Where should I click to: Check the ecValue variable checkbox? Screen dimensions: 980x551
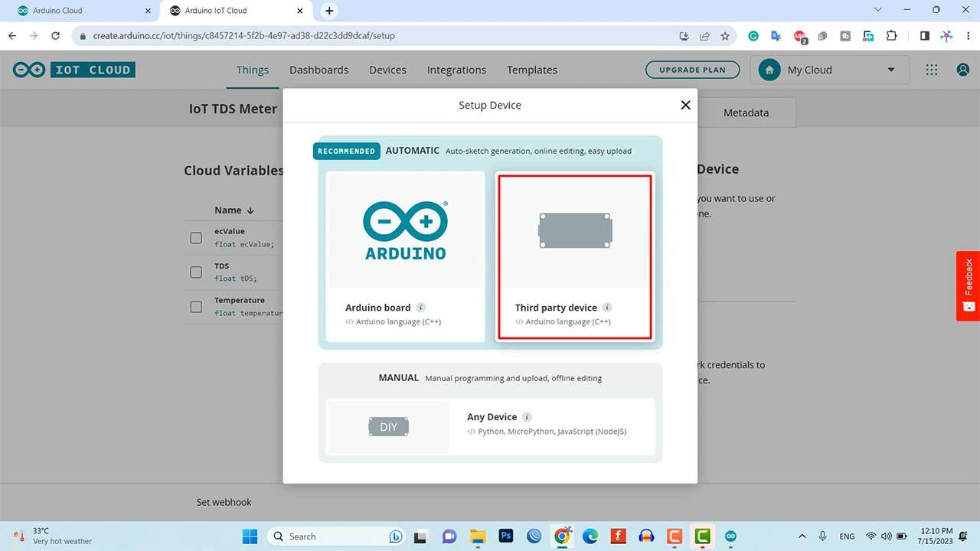tap(196, 237)
